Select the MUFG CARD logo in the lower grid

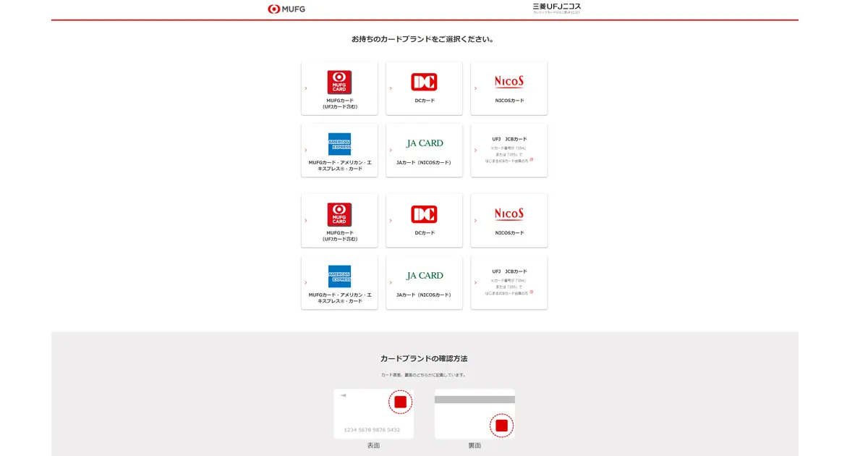[x=339, y=215]
